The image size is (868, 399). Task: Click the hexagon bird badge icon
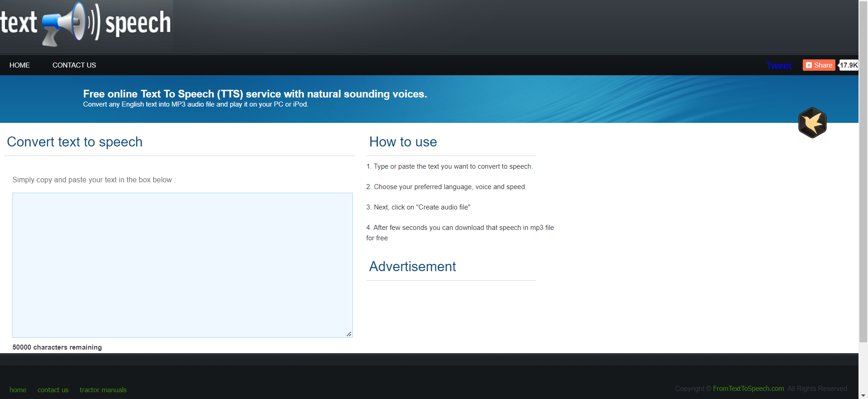coord(812,122)
